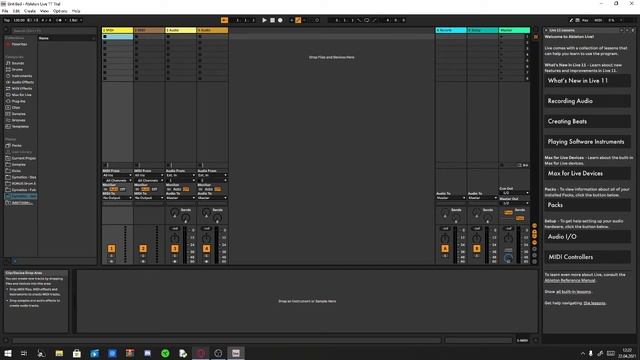
Task: Open the View menu
Action: click(44, 11)
